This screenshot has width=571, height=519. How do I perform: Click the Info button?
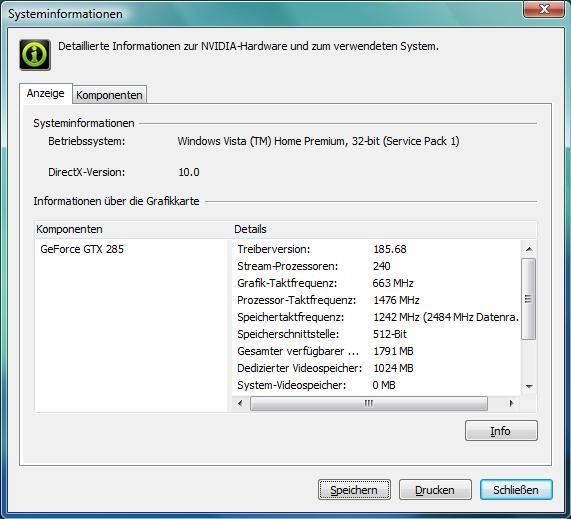click(501, 430)
